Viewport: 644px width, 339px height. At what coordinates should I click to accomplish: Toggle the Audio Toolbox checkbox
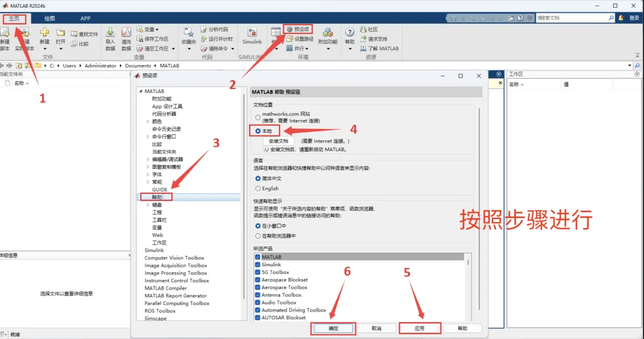[x=258, y=303]
